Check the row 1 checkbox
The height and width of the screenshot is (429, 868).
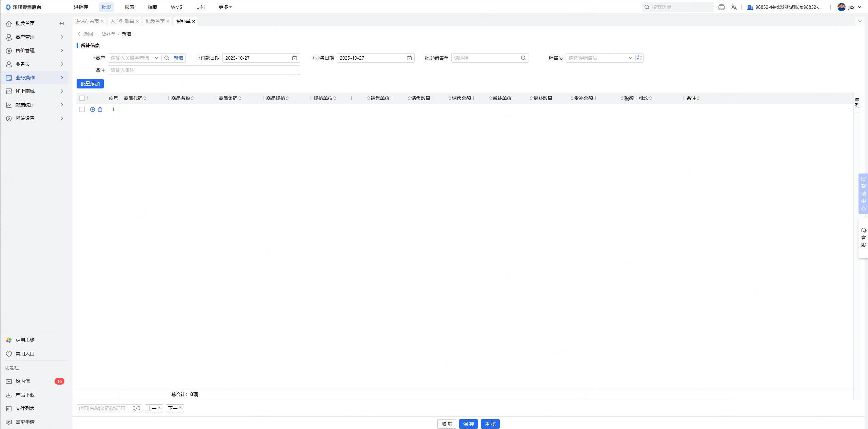coord(82,109)
